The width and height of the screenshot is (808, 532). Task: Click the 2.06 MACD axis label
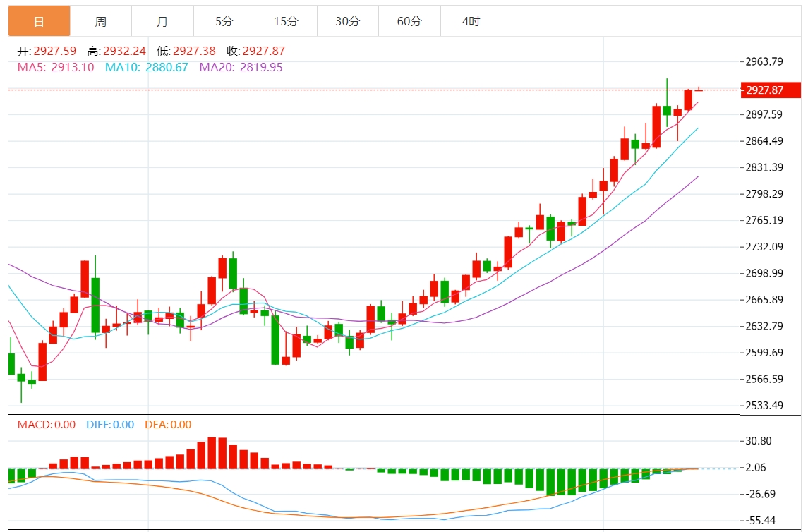coord(756,468)
